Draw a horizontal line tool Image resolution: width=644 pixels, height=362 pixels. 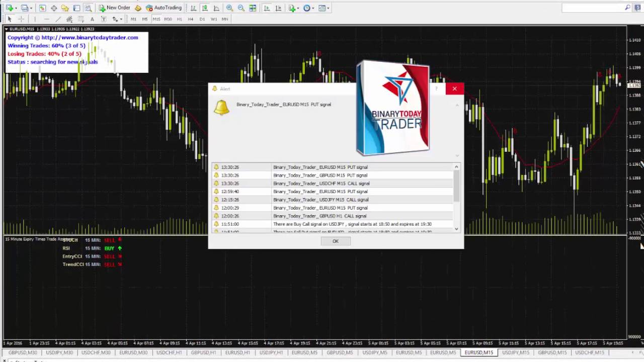click(46, 19)
